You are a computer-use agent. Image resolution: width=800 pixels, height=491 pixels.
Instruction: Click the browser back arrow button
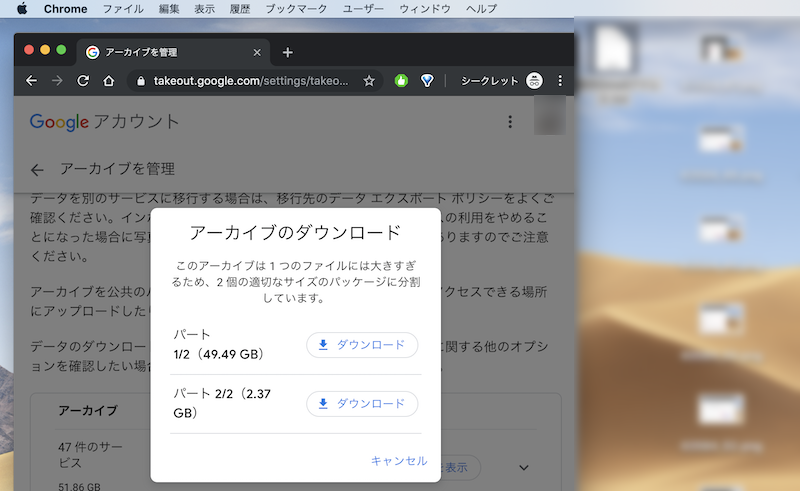31,81
